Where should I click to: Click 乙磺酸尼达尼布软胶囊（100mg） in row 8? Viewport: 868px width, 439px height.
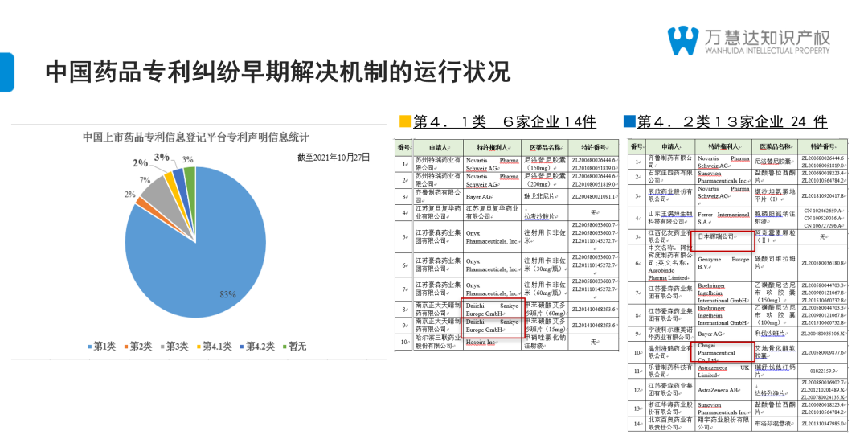(x=776, y=315)
